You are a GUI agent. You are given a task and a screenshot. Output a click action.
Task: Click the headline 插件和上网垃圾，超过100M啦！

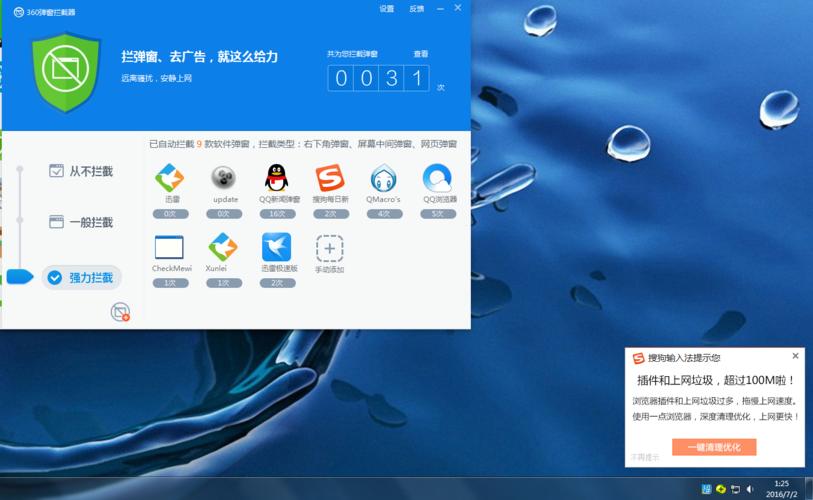[x=716, y=381]
